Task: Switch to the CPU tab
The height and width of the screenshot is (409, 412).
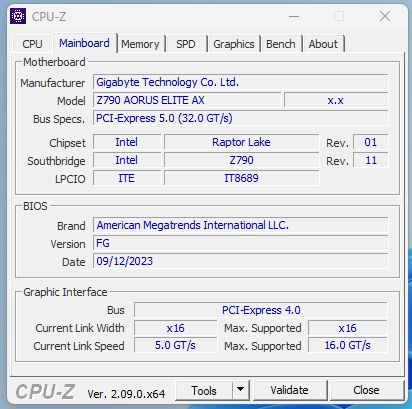Action: 32,44
